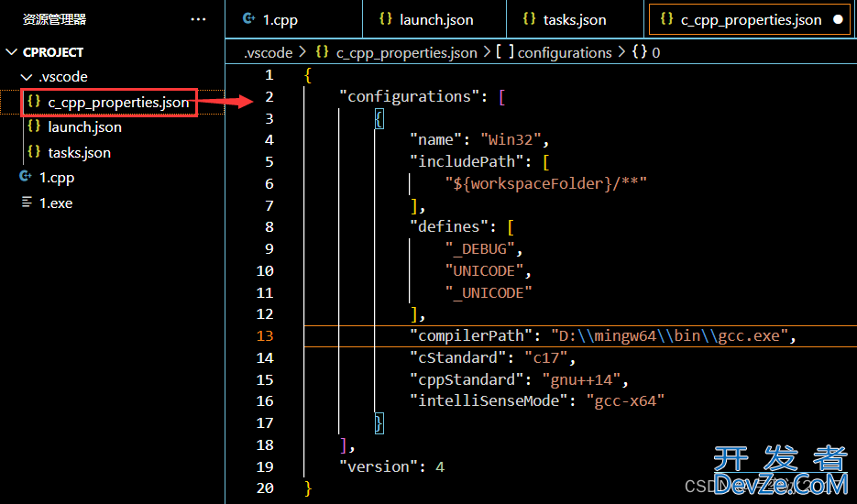Click the unsaved dot on c_cpp_properties.json tab

(x=838, y=19)
